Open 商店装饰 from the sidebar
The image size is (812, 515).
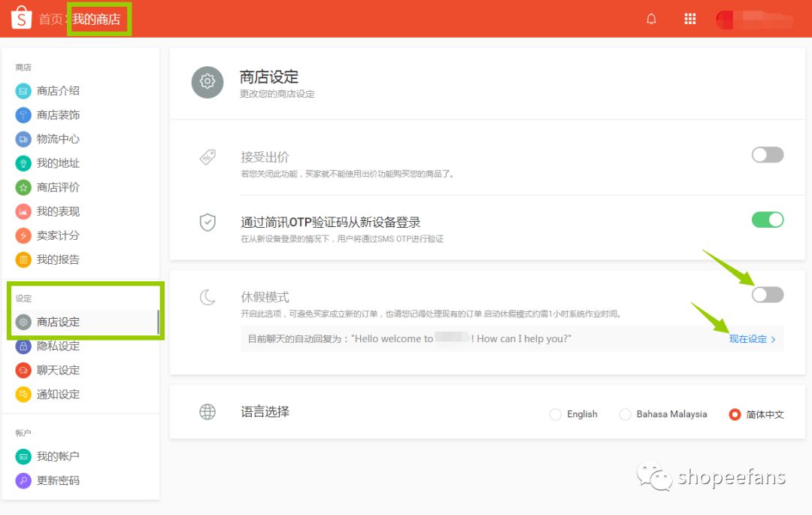58,115
